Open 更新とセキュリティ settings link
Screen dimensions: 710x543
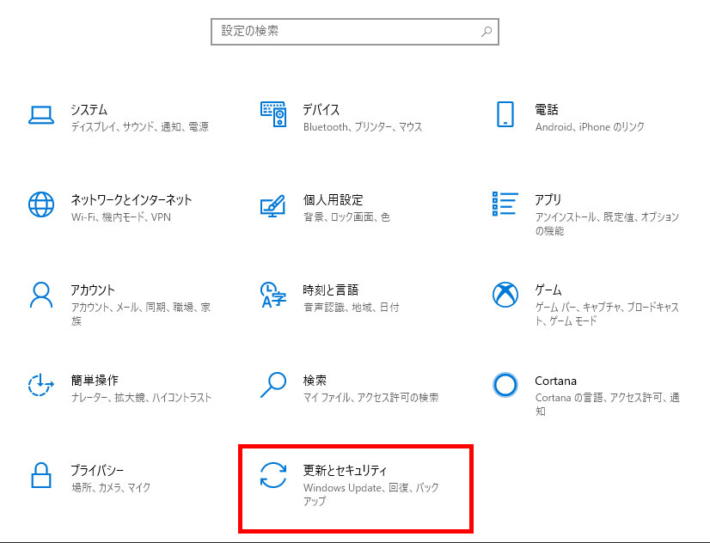click(x=344, y=469)
